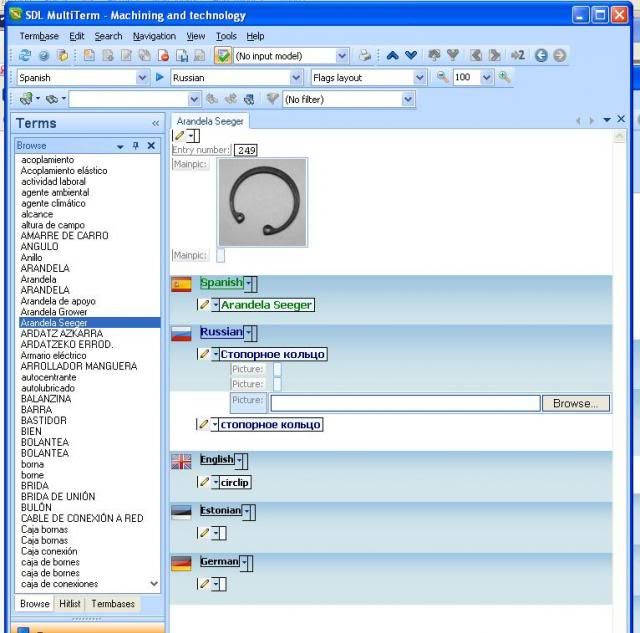Click pencil icon beside Arandela Seeger term
Viewport: 640px width, 633px height.
[204, 304]
